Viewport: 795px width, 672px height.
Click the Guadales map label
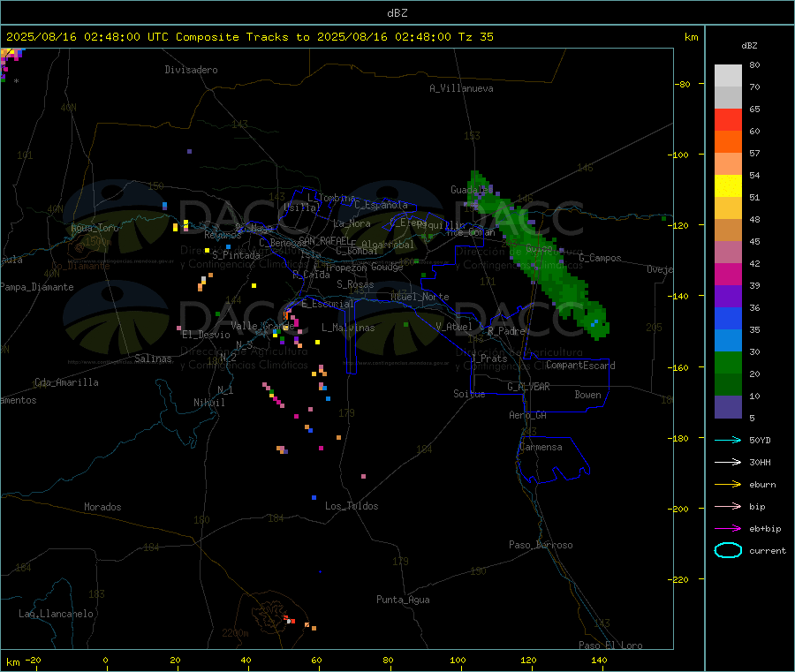(472, 190)
